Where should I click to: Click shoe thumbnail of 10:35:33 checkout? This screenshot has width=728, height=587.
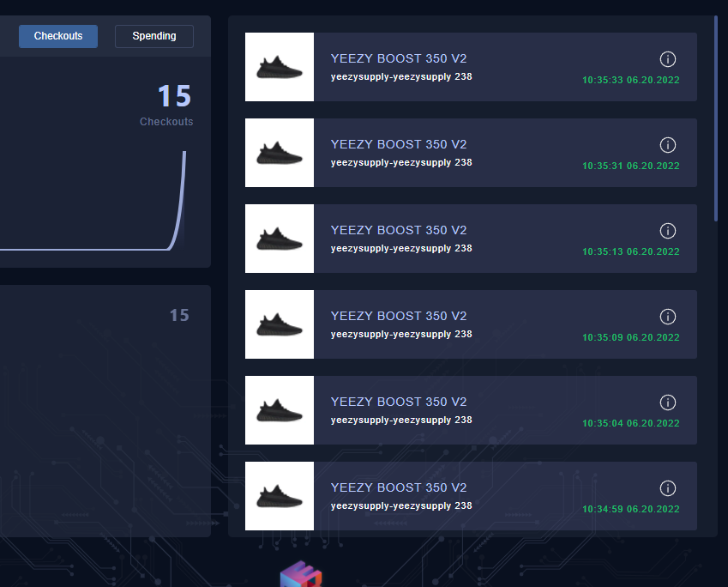click(x=280, y=67)
